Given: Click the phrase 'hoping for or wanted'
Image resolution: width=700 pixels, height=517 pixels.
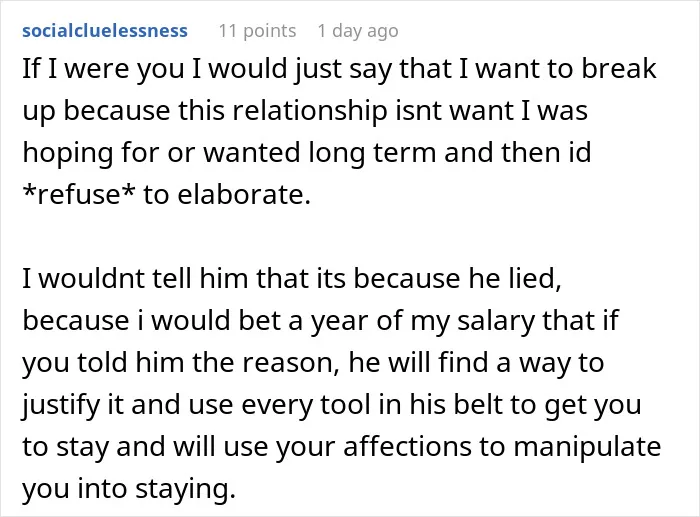Looking at the screenshot, I should 162,153.
